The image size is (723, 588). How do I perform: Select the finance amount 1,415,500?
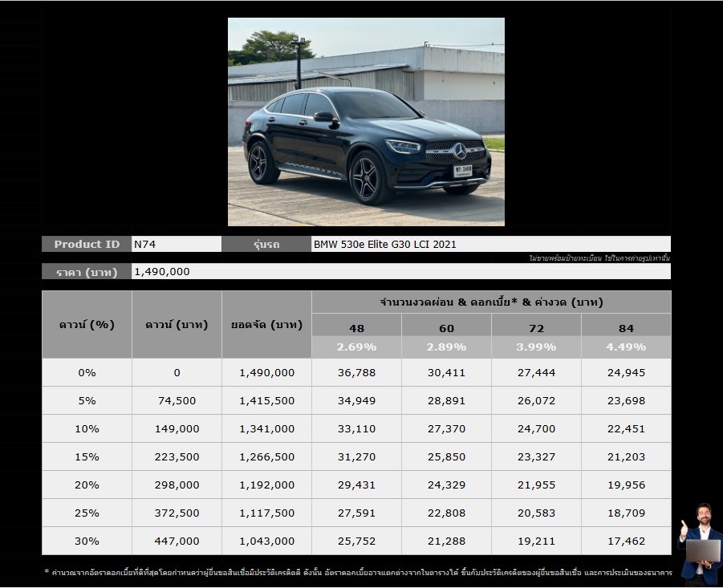coord(266,400)
